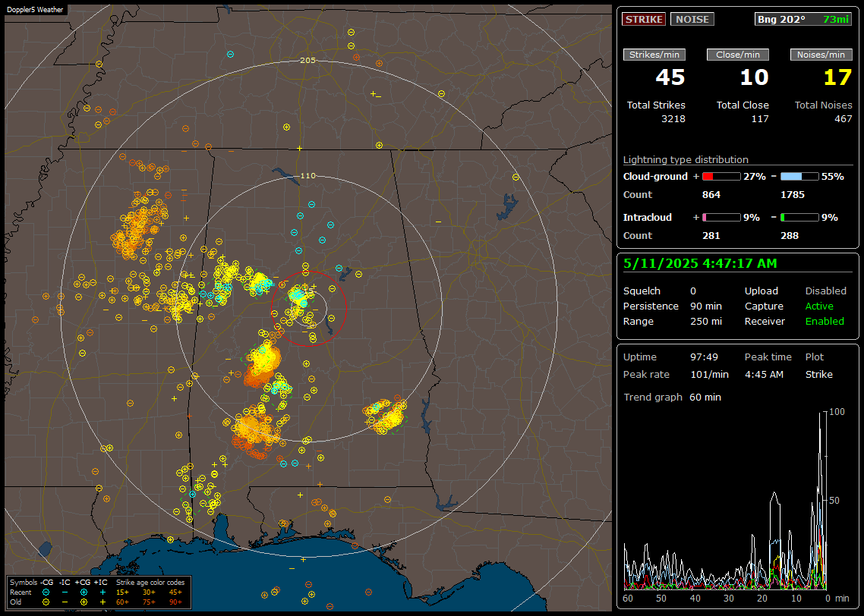Click the Uptime value 97:49
The height and width of the screenshot is (616, 864).
[x=705, y=357]
